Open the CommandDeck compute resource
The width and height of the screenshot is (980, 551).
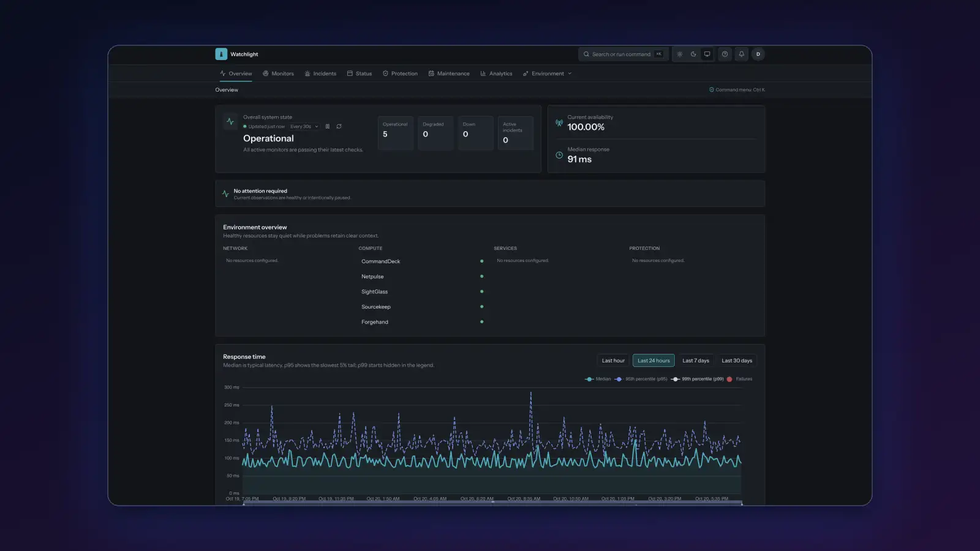point(422,261)
